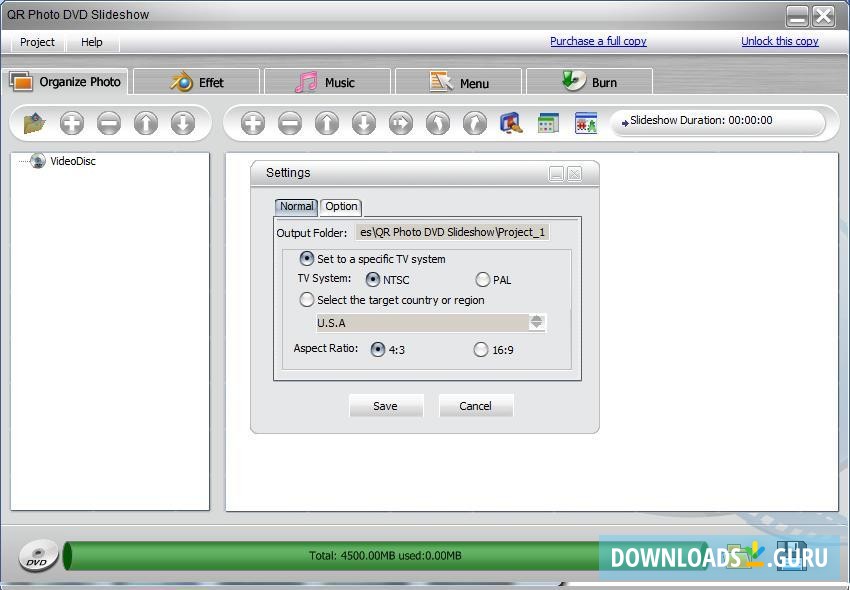Add a new album with the plus icon beside the folder icon
850x590 pixels.
click(72, 123)
